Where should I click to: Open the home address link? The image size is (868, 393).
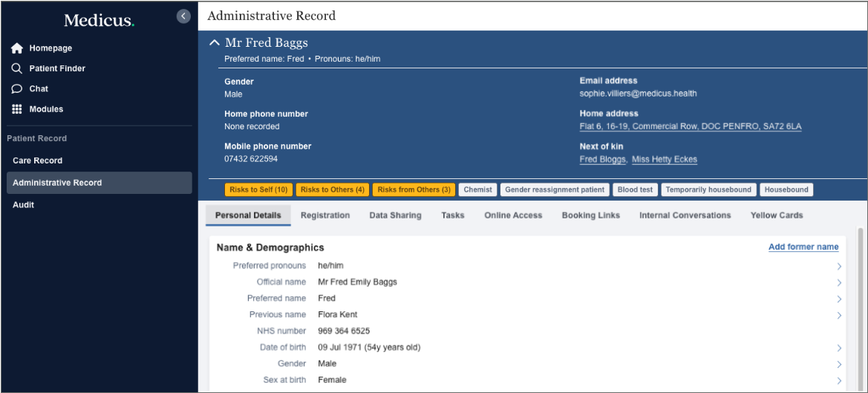(690, 127)
